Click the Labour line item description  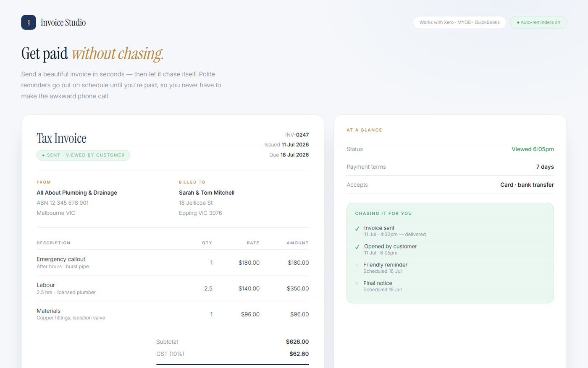click(66, 288)
